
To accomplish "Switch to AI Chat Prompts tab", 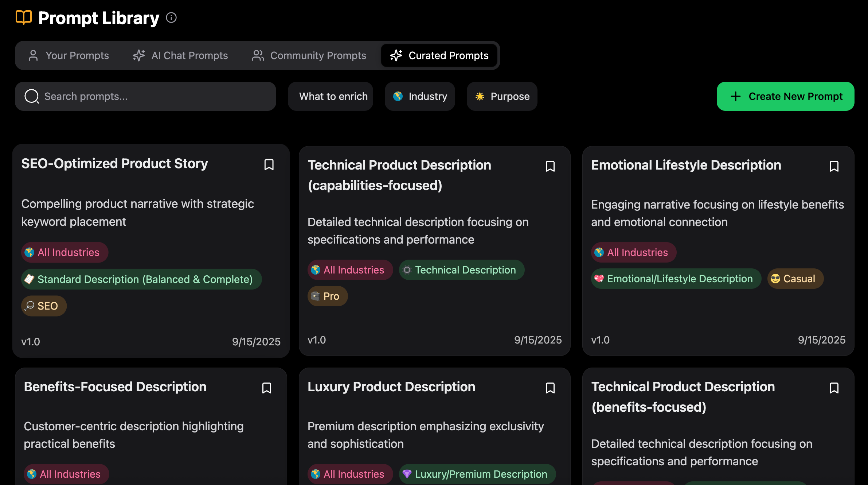I will tap(180, 55).
